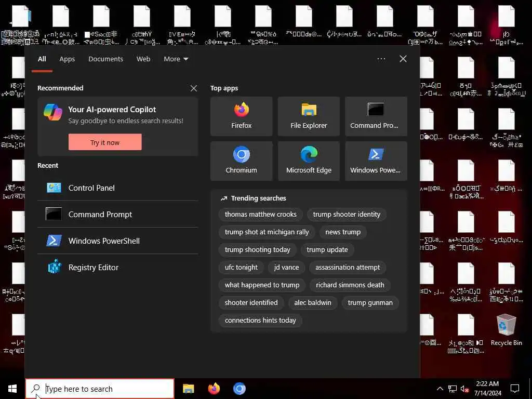This screenshot has height=399, width=532.
Task: Show hidden tray icons chevron
Action: coord(440,389)
